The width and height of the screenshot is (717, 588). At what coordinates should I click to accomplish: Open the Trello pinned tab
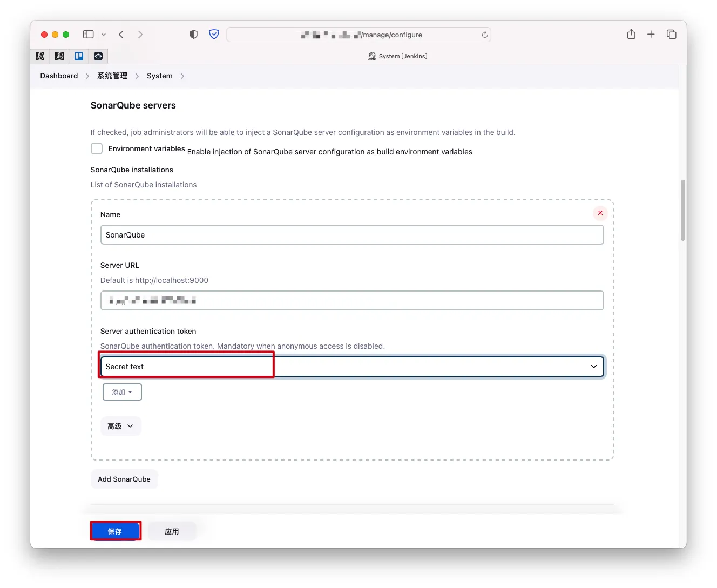[79, 56]
